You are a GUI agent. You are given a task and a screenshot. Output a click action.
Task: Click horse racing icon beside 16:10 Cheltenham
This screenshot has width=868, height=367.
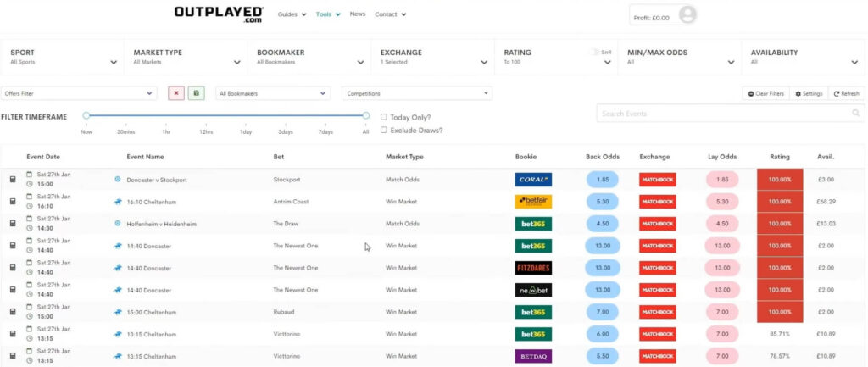(117, 202)
